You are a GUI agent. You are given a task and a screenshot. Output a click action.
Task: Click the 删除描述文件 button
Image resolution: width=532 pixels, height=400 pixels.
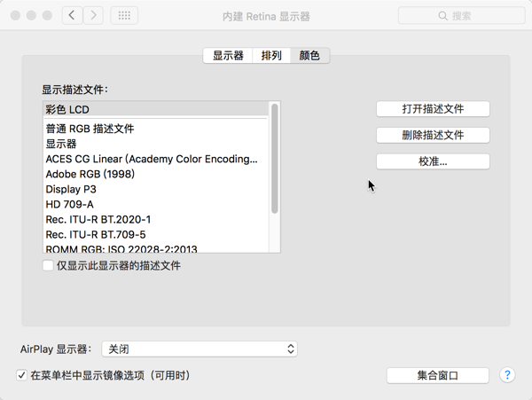pos(433,136)
